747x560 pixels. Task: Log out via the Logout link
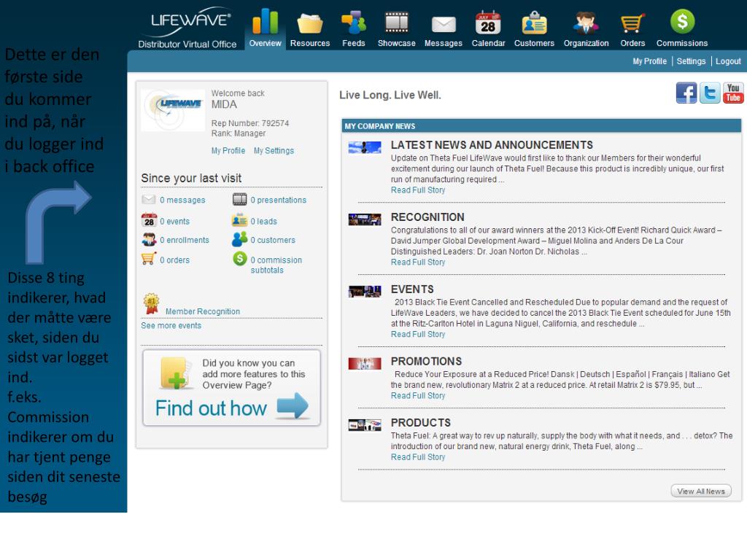(x=728, y=61)
